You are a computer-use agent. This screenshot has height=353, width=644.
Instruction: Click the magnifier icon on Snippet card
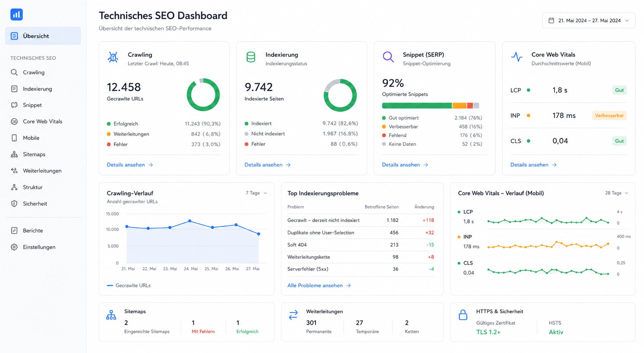tap(388, 57)
